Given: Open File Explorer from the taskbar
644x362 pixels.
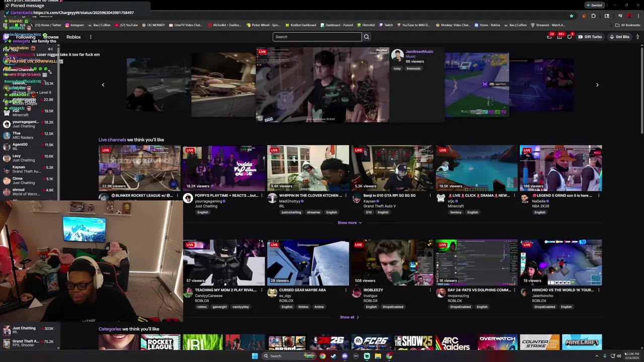Looking at the screenshot, I should (x=378, y=356).
